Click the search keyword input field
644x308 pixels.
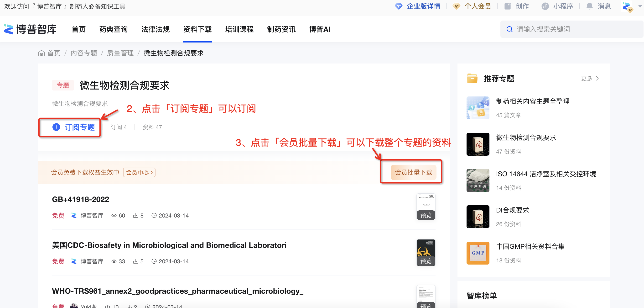(572, 29)
